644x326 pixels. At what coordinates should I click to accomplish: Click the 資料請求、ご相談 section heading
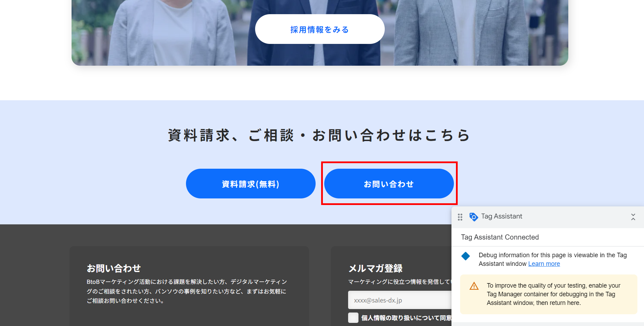(319, 135)
